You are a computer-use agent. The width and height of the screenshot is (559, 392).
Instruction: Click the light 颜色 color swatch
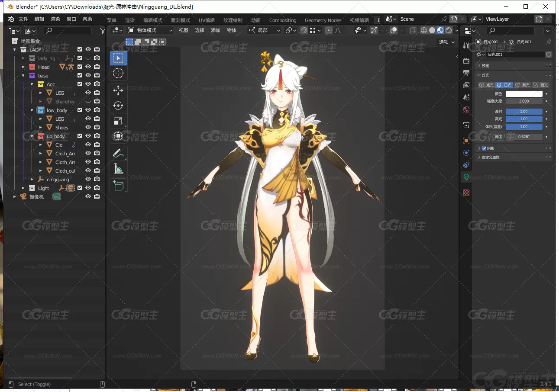[524, 94]
